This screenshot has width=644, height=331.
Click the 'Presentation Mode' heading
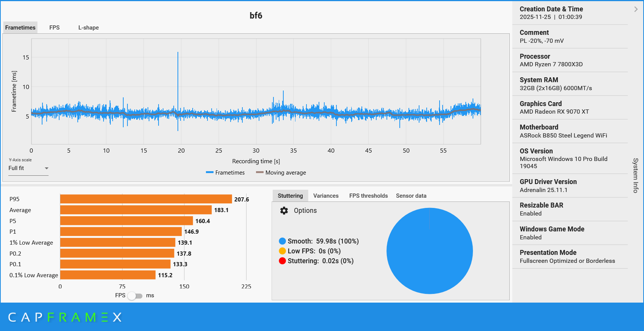[x=548, y=253]
